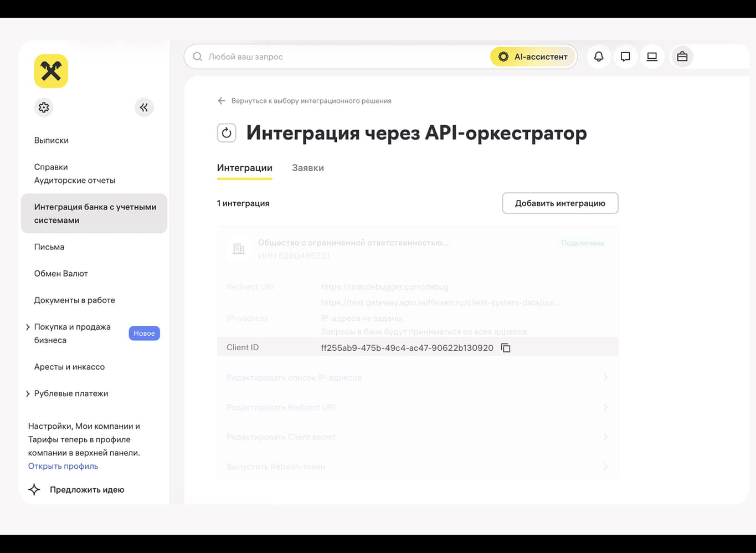Click the Подключена status label
This screenshot has height=553, width=756.
point(583,243)
